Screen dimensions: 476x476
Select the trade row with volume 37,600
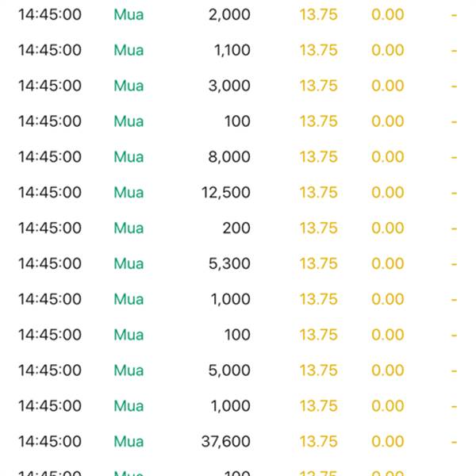(238, 441)
